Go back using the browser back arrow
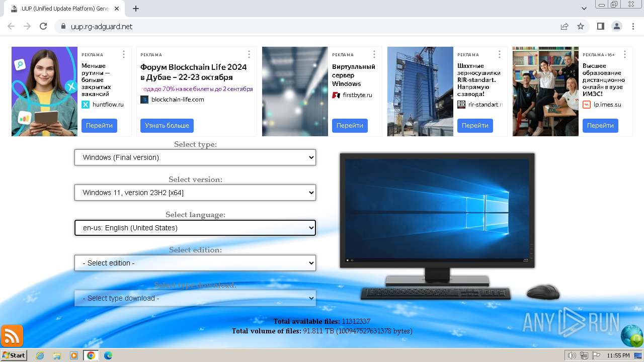 pyautogui.click(x=11, y=26)
